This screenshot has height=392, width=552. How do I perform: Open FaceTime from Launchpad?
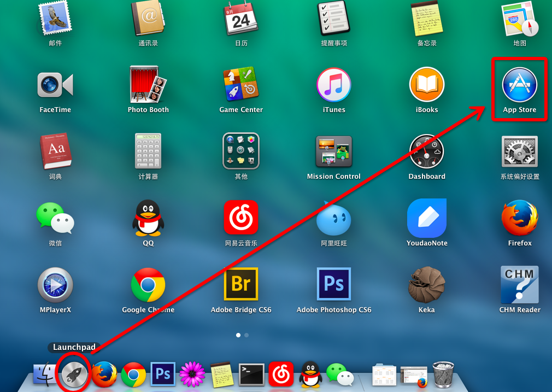pyautogui.click(x=55, y=85)
